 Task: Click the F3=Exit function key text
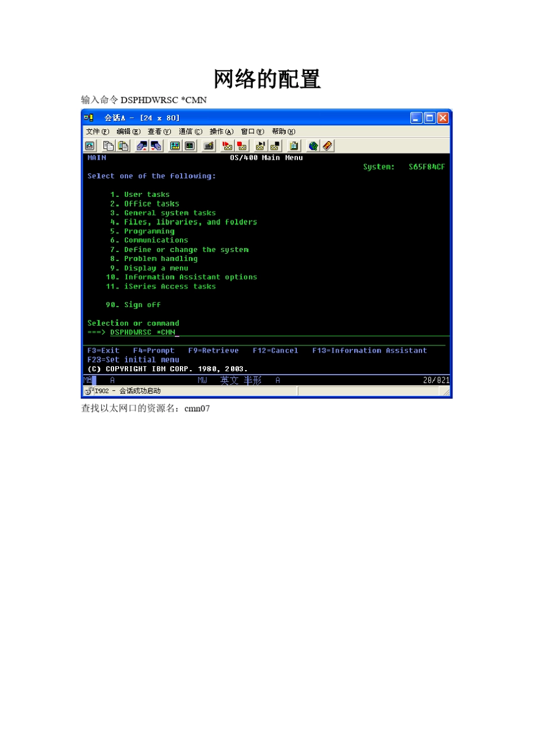(103, 350)
